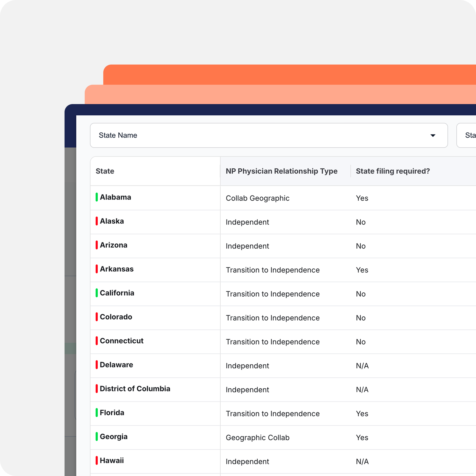This screenshot has height=476, width=476.
Task: Click Yes filing value for Arkansas
Action: (x=362, y=270)
